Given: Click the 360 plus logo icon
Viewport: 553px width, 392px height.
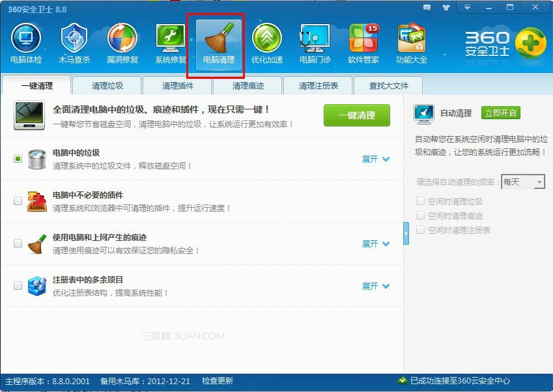Looking at the screenshot, I should 530,43.
